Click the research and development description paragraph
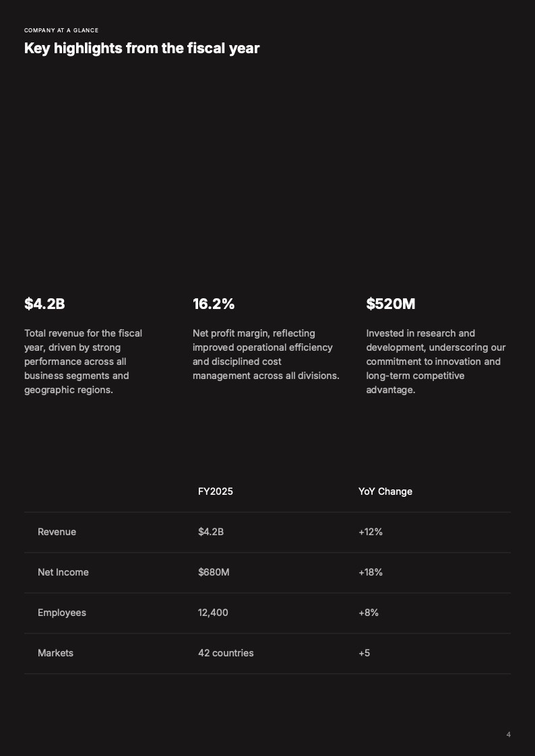This screenshot has width=535, height=756. pos(435,362)
